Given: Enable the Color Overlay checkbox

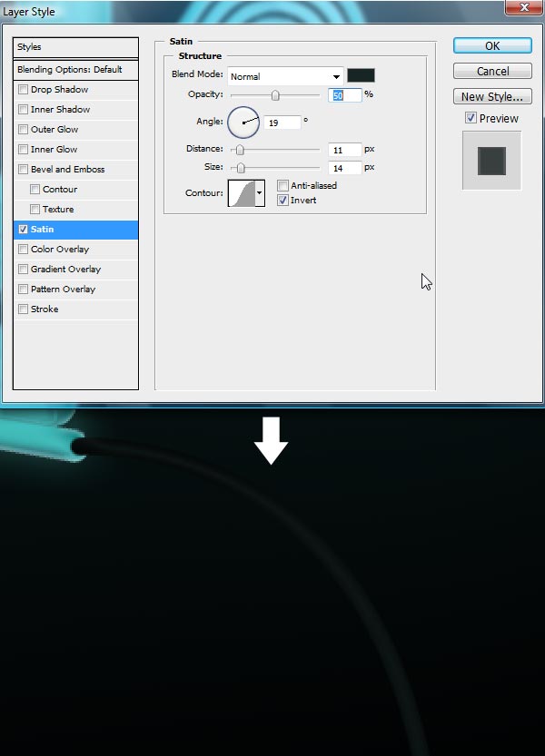Looking at the screenshot, I should (23, 250).
